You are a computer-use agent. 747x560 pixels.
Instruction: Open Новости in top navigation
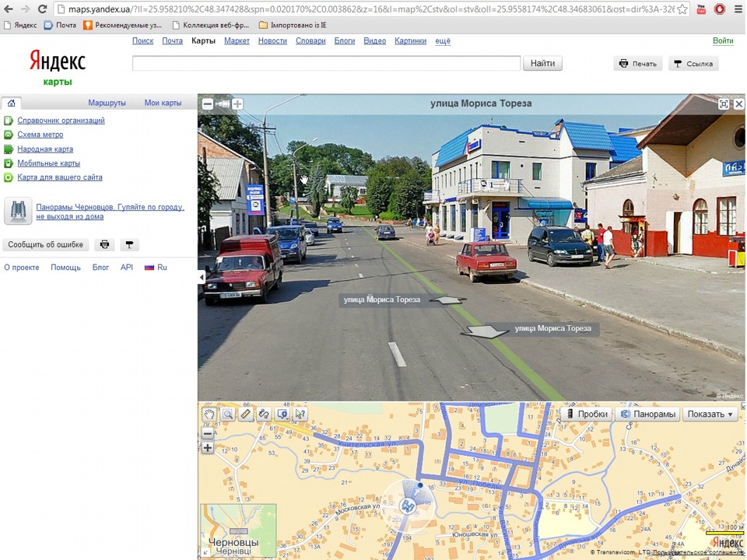[x=272, y=41]
